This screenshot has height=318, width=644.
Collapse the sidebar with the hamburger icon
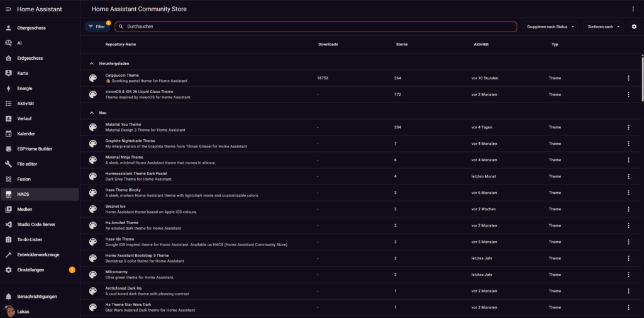(x=9, y=9)
